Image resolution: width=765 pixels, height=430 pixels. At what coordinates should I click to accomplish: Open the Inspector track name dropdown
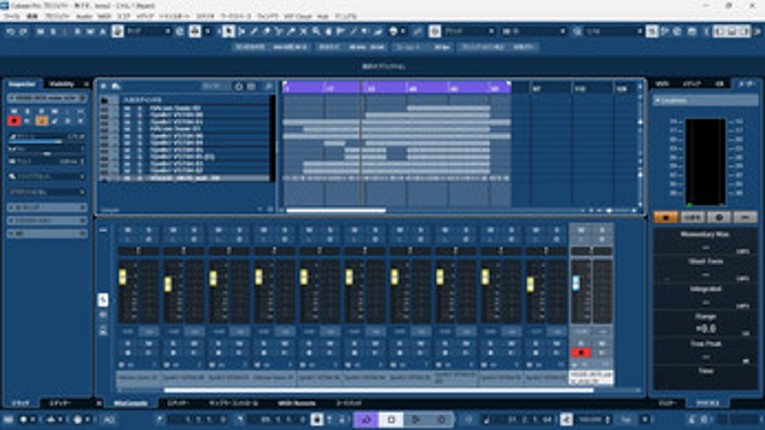(x=45, y=99)
